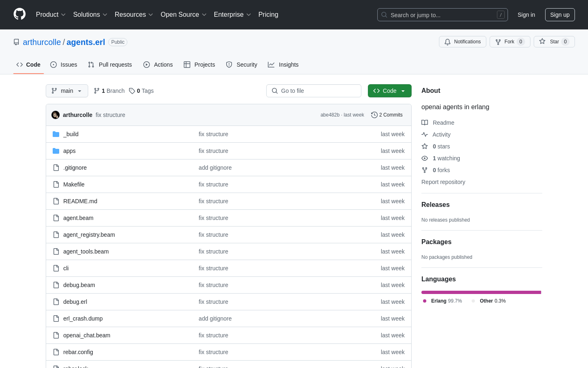Screen dimensions: 588x368
Task: Click the Sign up button
Action: [560, 15]
